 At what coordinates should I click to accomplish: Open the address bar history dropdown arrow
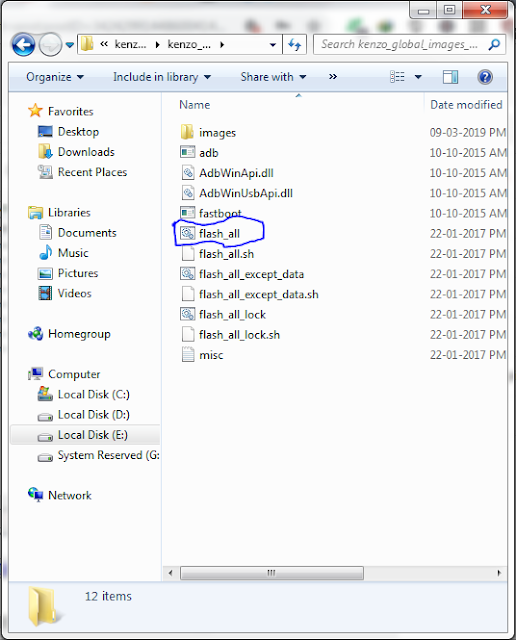[273, 45]
